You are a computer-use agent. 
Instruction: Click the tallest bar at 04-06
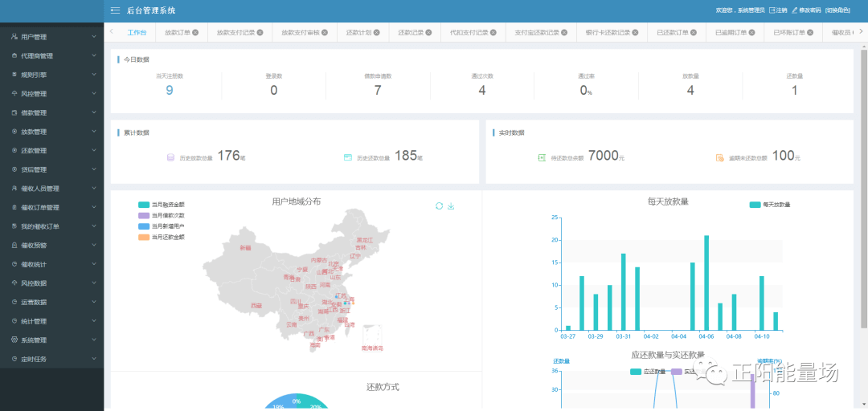(706, 283)
